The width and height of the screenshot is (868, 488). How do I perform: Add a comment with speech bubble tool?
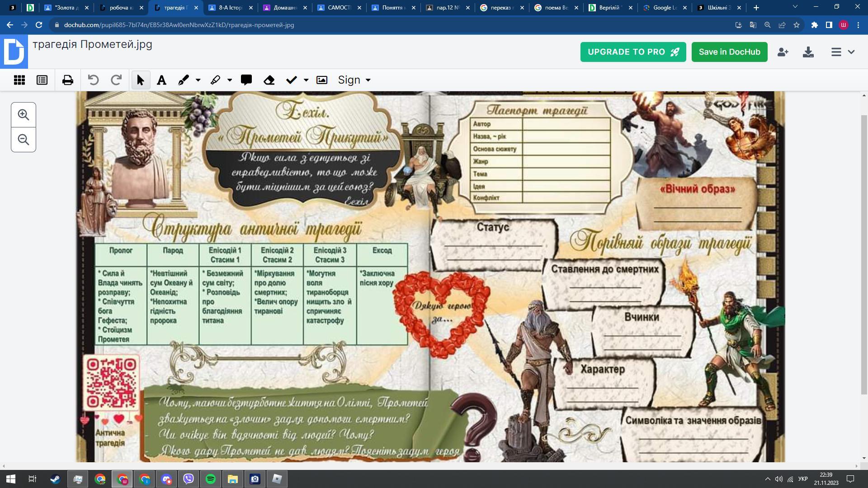coord(246,80)
